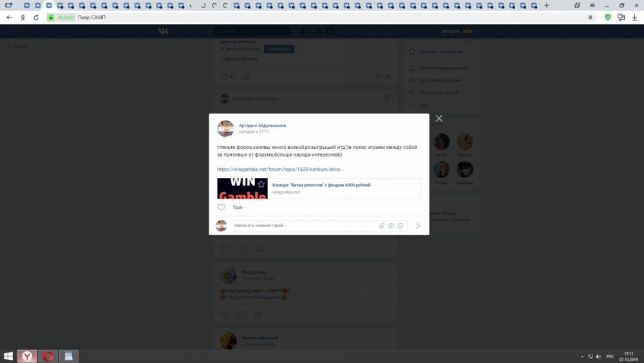Open VK notifications bell

303,31
